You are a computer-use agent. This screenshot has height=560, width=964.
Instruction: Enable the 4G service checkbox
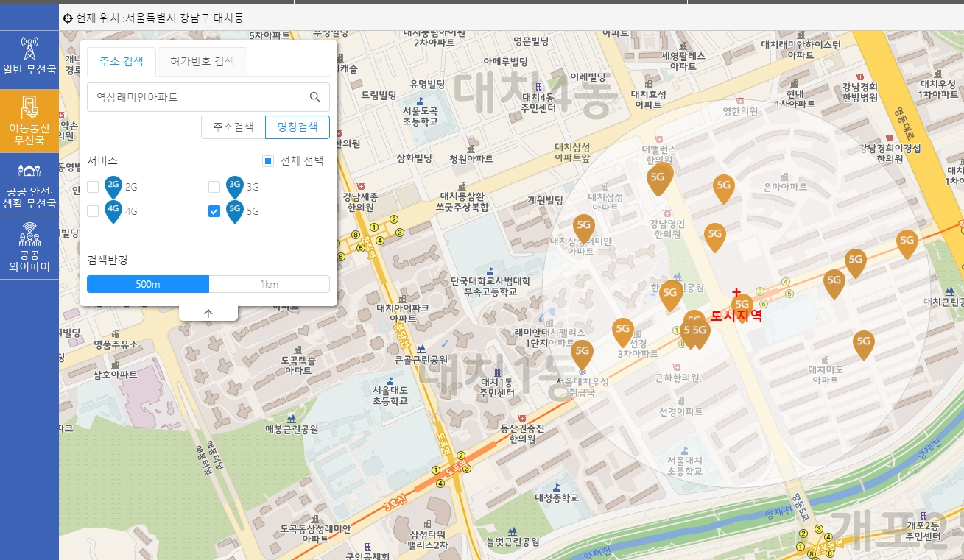93,211
